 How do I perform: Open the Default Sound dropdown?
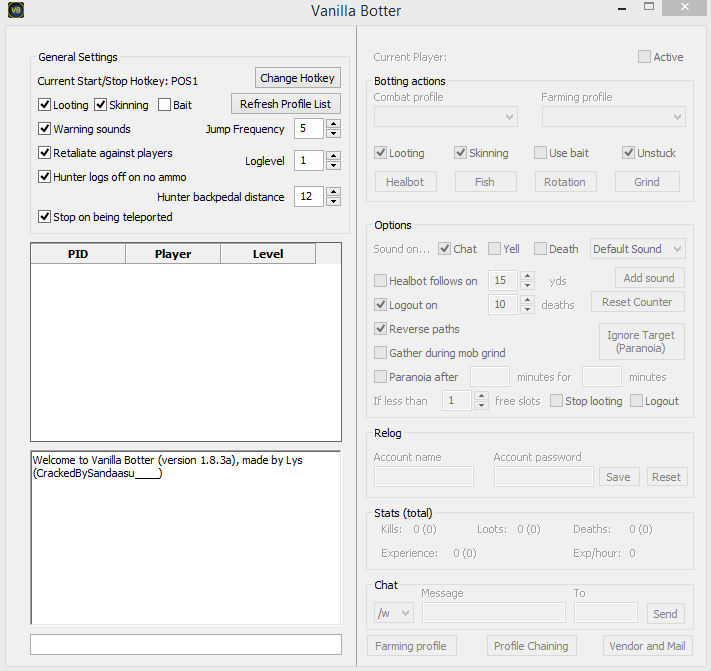(637, 249)
